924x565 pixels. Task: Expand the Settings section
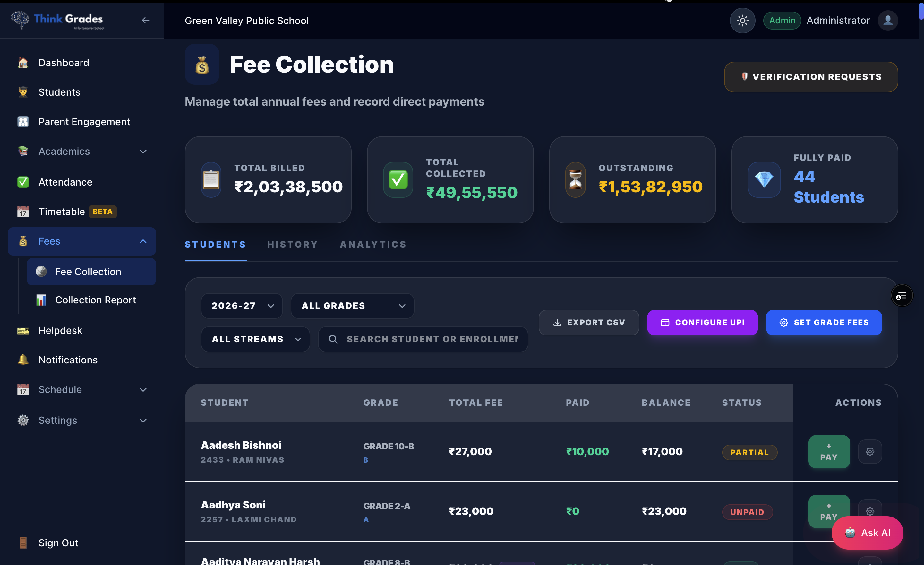pyautogui.click(x=82, y=420)
